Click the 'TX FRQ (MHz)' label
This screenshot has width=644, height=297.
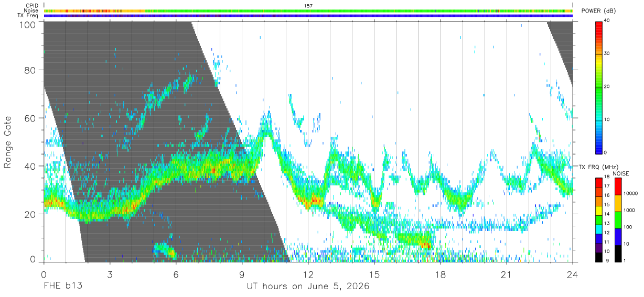(x=598, y=167)
